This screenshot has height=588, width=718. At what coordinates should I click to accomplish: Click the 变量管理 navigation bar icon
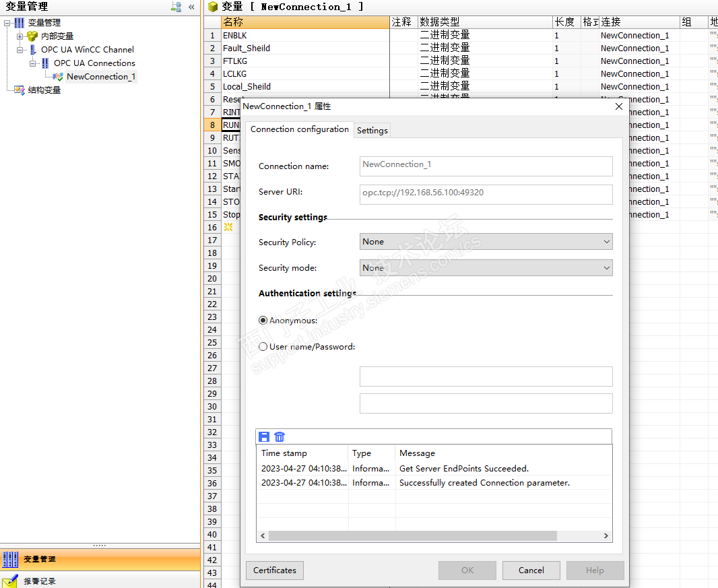(10, 559)
